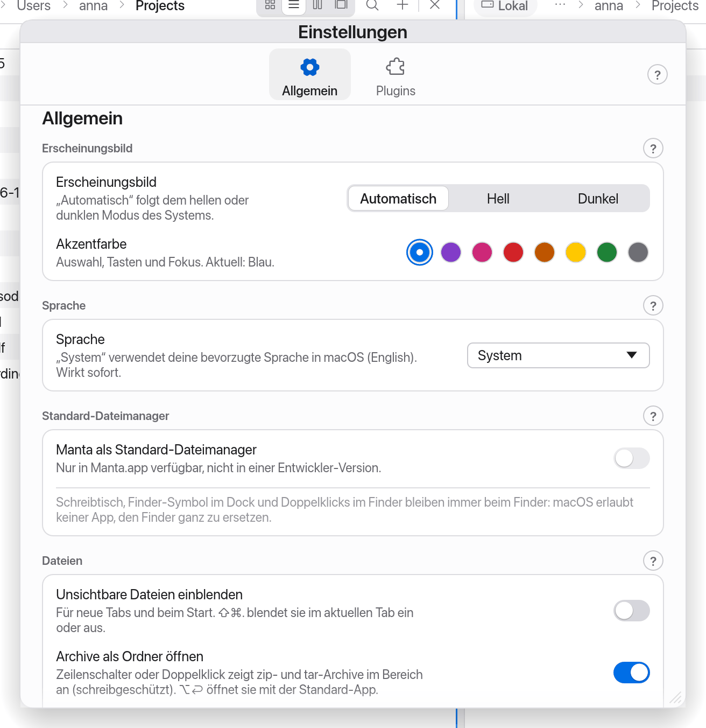Choose the purple accent color

(451, 252)
